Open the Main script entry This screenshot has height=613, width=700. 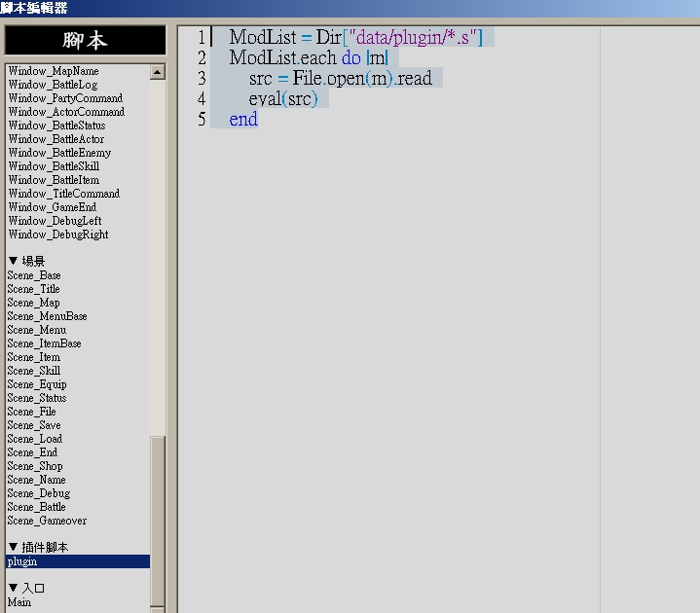pos(19,602)
